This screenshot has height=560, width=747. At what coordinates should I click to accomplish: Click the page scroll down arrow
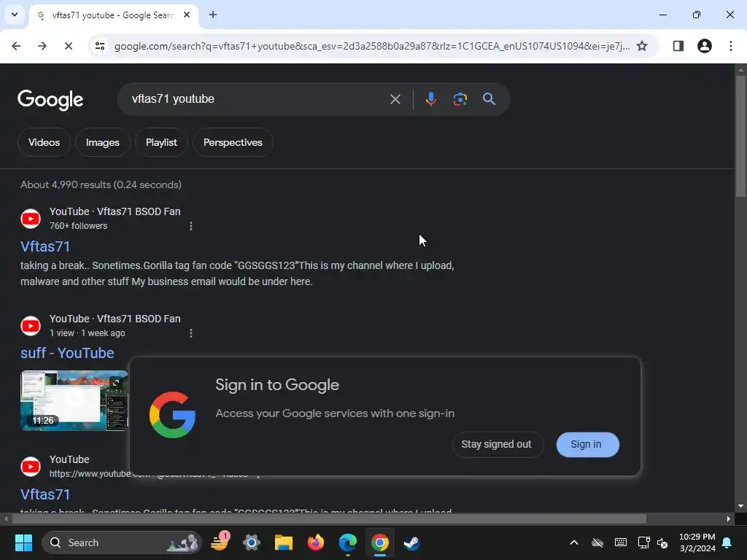pyautogui.click(x=740, y=506)
